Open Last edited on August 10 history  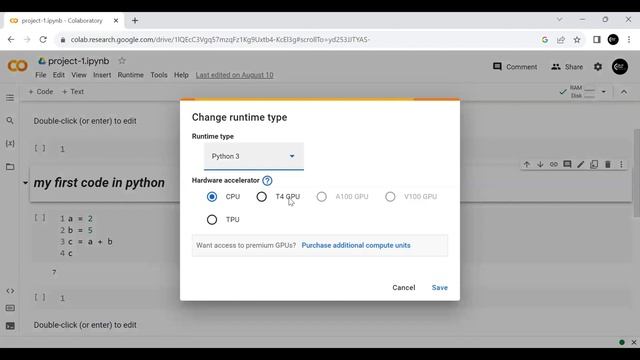click(x=234, y=75)
